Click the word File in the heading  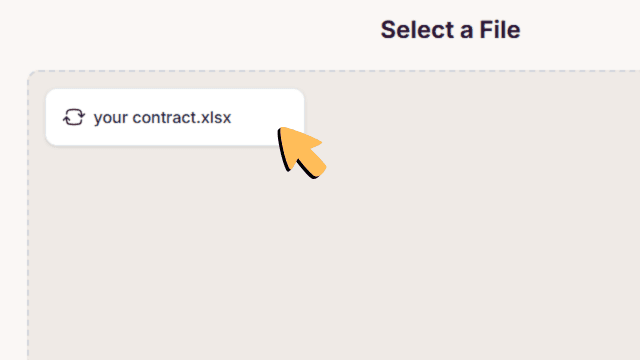500,30
